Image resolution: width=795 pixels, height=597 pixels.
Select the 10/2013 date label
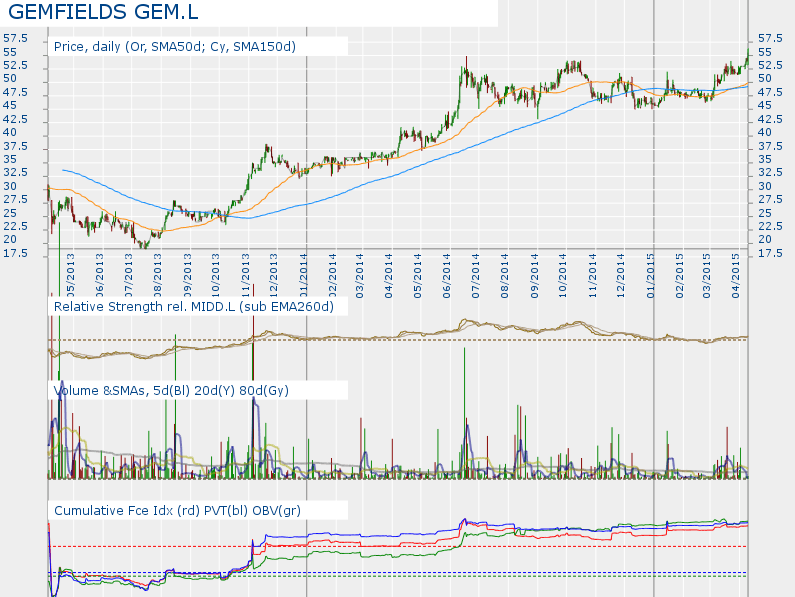coord(215,275)
